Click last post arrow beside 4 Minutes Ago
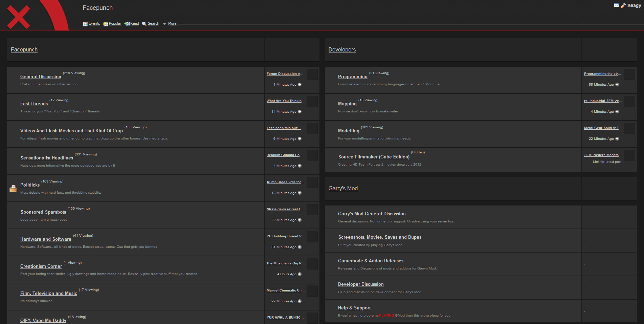The width and height of the screenshot is (644, 324). 299,166
